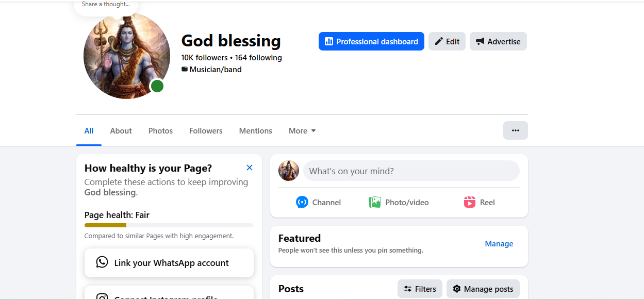Open the Photos tab

(x=160, y=131)
